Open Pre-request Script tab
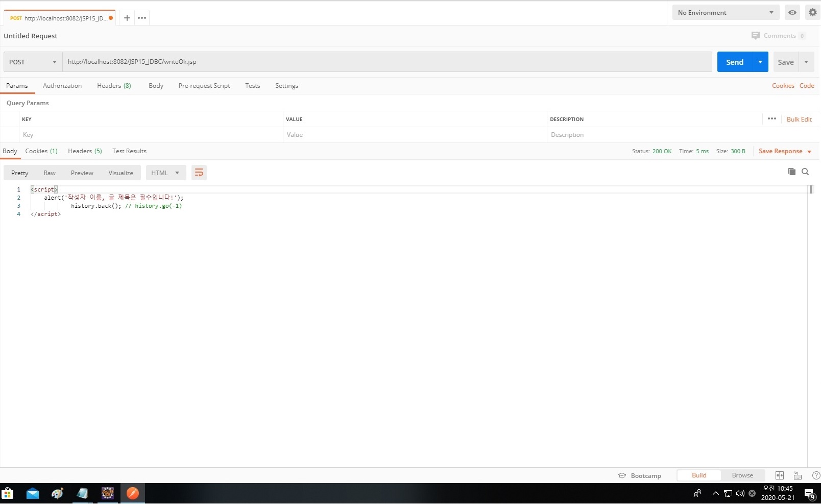Image resolution: width=821 pixels, height=504 pixels. 204,86
